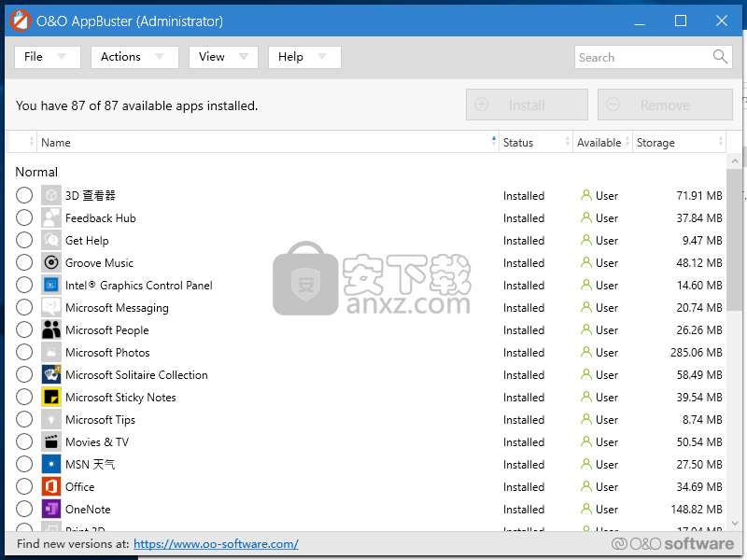This screenshot has width=747, height=560.
Task: Click the Microsoft Messaging app icon
Action: click(x=51, y=307)
